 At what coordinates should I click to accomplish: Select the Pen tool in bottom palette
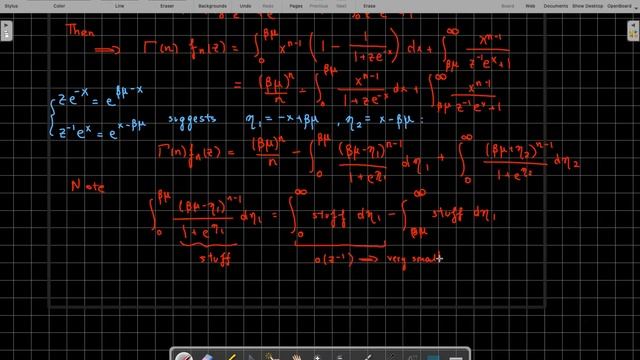click(184, 357)
